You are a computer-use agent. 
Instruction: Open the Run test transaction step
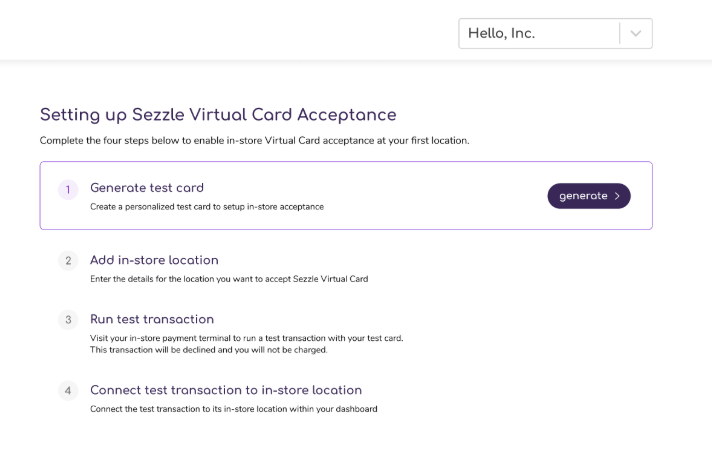coord(152,319)
